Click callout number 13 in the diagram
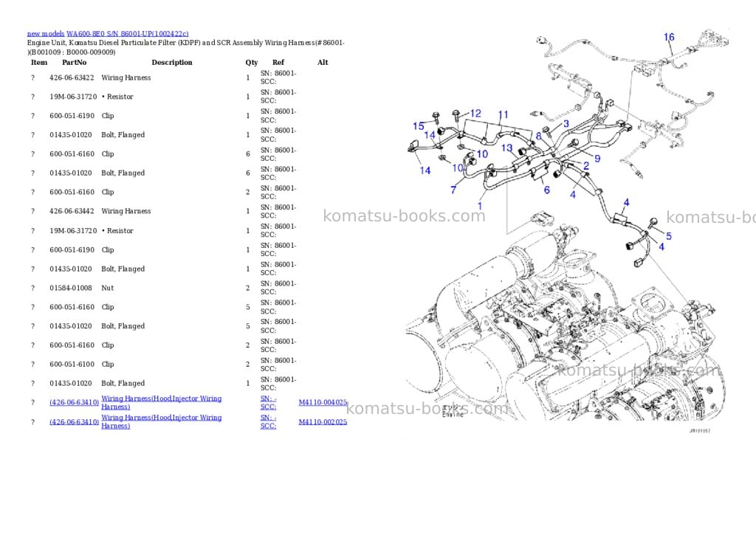Image resolution: width=756 pixels, height=535 pixels. pos(506,148)
